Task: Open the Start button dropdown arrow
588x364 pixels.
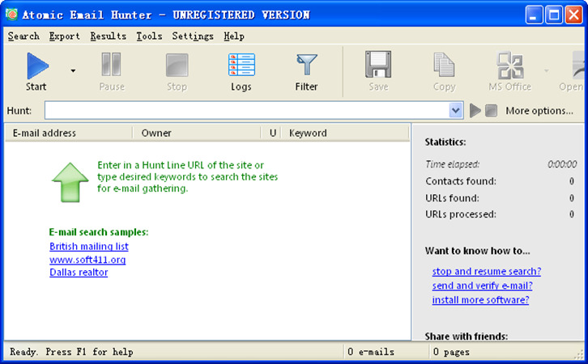Action: [73, 70]
